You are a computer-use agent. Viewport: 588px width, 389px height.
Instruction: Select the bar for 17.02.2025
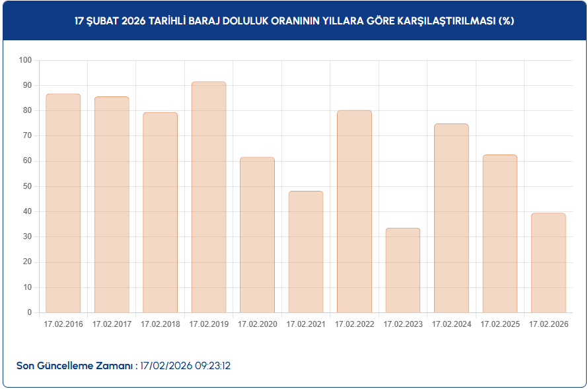[500, 233]
